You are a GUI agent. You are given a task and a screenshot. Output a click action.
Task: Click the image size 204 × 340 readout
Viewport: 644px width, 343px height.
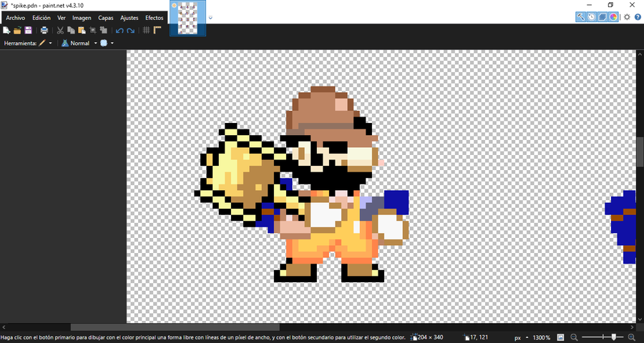point(427,337)
